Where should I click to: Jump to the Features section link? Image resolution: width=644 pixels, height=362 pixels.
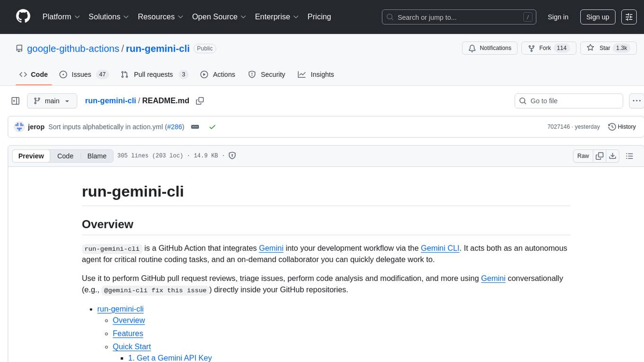point(128,334)
